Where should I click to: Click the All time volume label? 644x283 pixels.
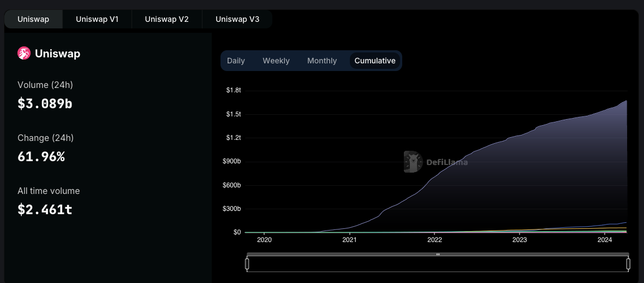[49, 191]
